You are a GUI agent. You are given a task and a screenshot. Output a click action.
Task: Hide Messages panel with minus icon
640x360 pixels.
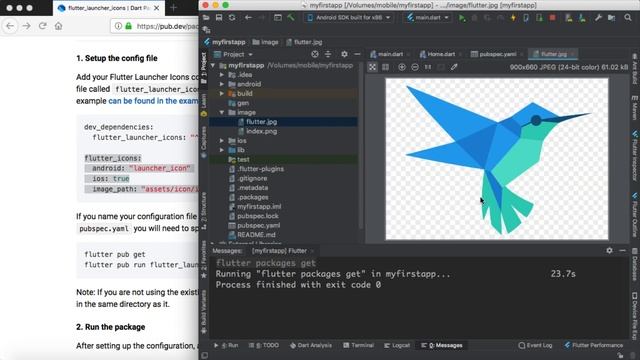click(x=622, y=251)
